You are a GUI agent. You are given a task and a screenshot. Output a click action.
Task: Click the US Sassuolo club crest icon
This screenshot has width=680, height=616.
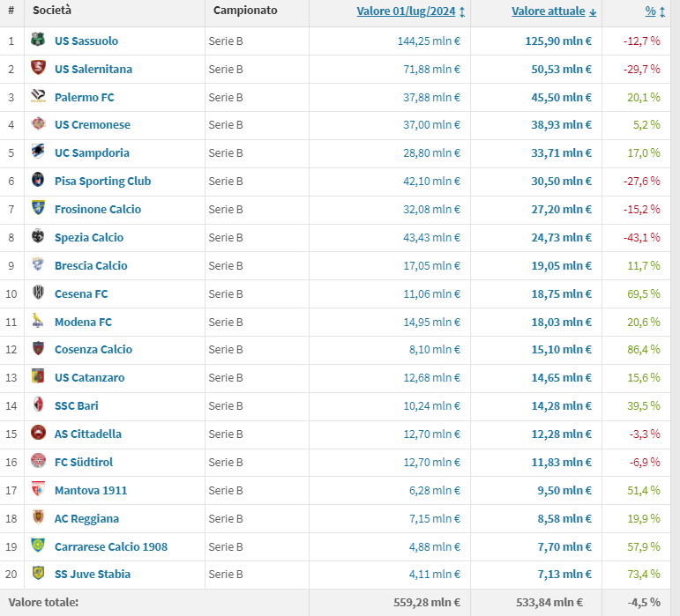(38, 41)
